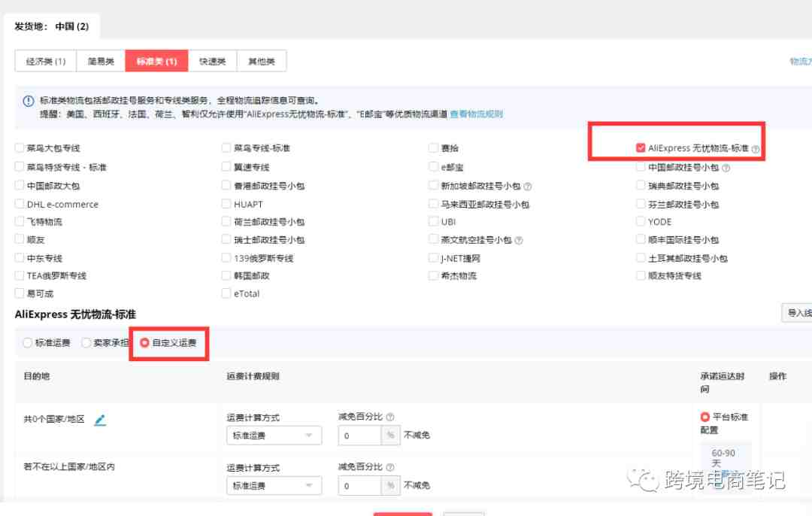Enable the 飞特物流 checkbox
Screen dimensions: 812x516
pyautogui.click(x=20, y=222)
